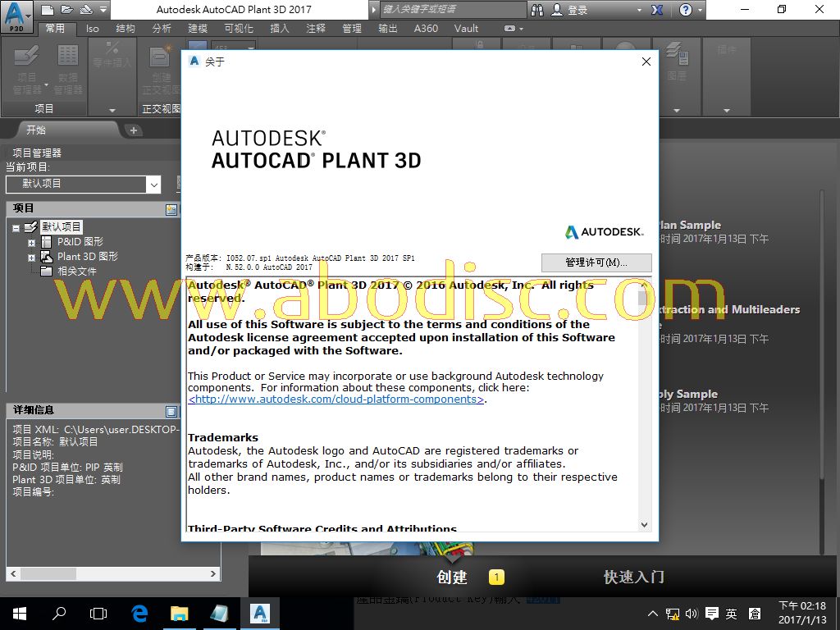Close the 关于 dialog
The image size is (840, 630).
[646, 62]
